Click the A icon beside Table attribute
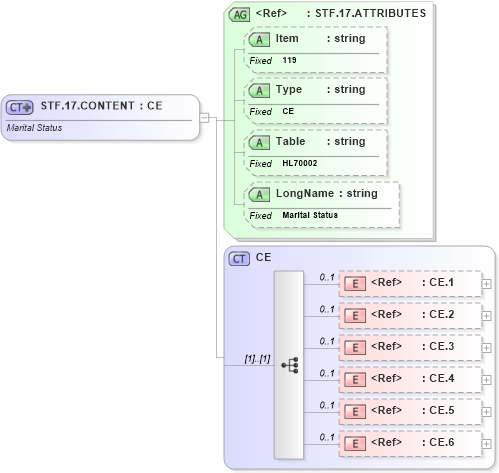499x473 pixels. click(x=259, y=143)
